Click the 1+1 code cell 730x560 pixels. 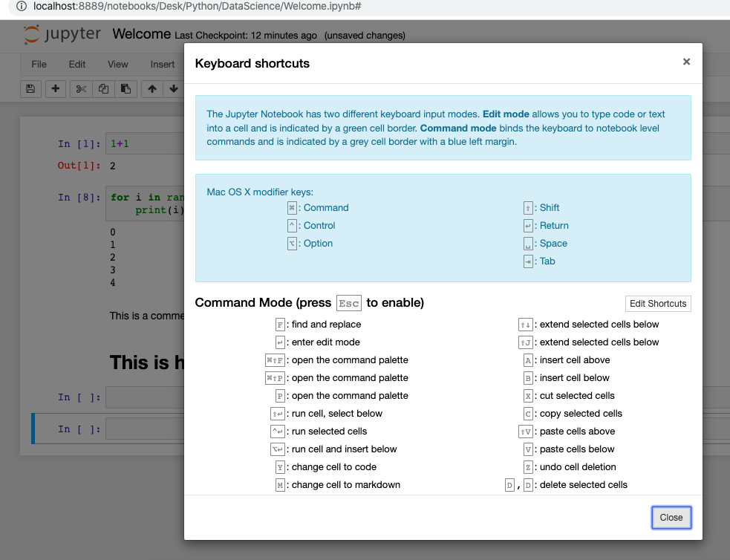click(x=145, y=143)
